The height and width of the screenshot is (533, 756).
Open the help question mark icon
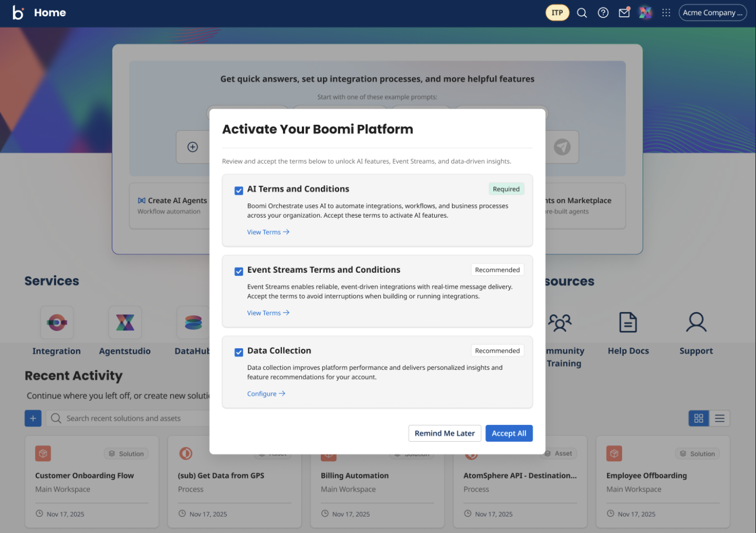(x=603, y=13)
